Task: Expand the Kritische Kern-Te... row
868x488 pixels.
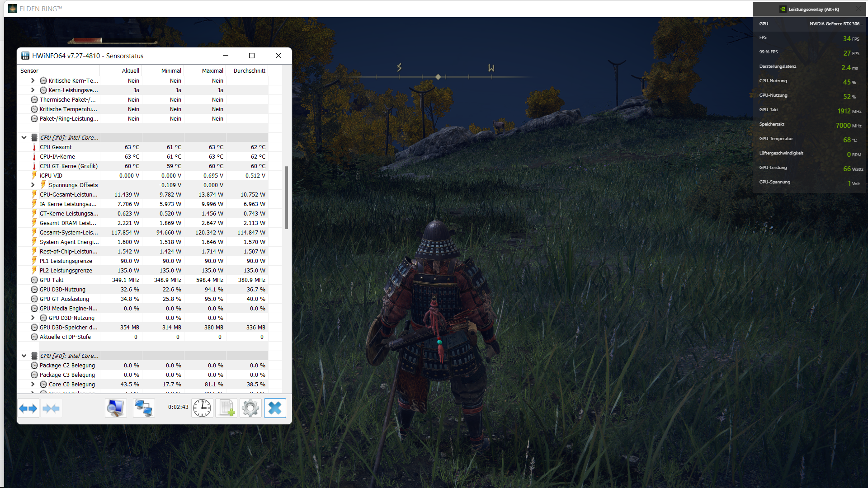Action: (33, 80)
